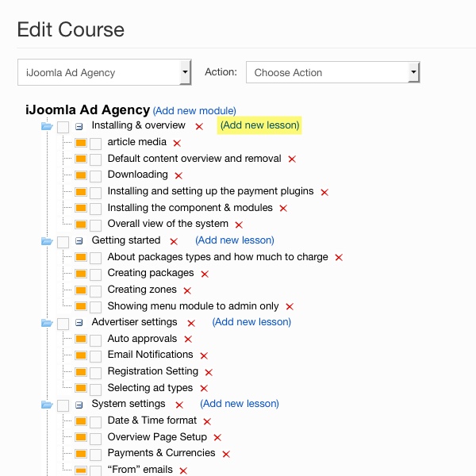Delete the Creating packages lesson
The image size is (476, 476).
click(x=205, y=274)
